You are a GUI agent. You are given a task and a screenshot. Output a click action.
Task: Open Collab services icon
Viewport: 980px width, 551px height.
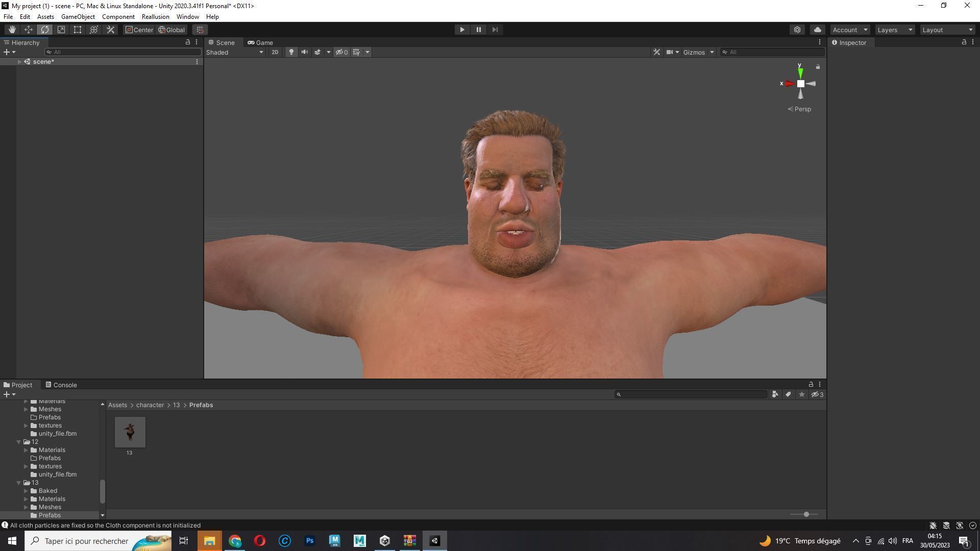797,30
